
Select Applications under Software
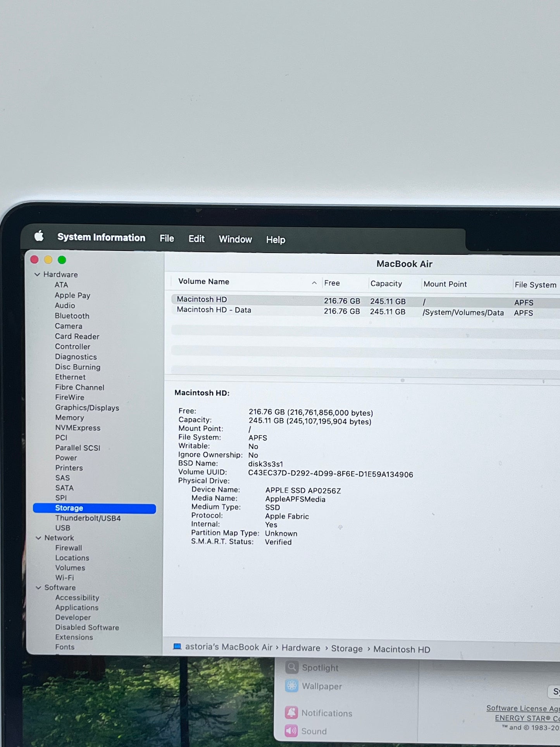(77, 607)
